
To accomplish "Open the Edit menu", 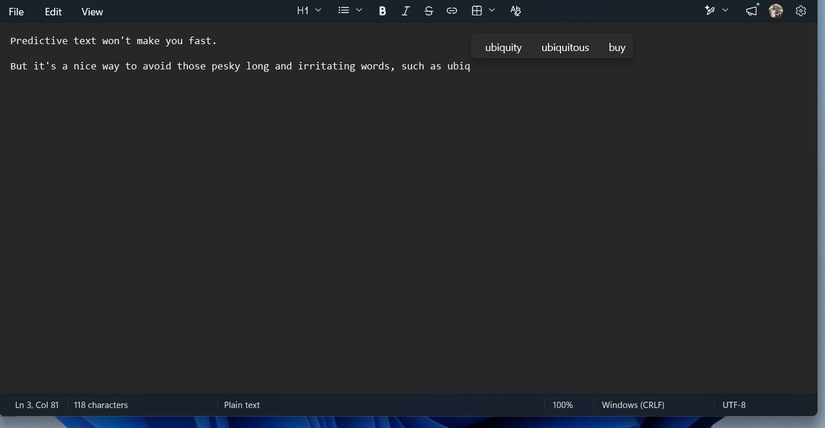I will [x=53, y=12].
